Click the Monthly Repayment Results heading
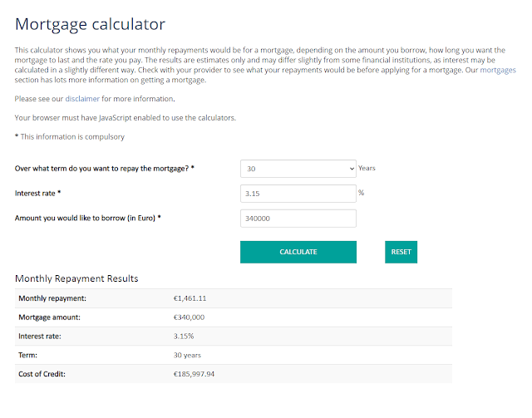532x418 pixels. click(76, 278)
